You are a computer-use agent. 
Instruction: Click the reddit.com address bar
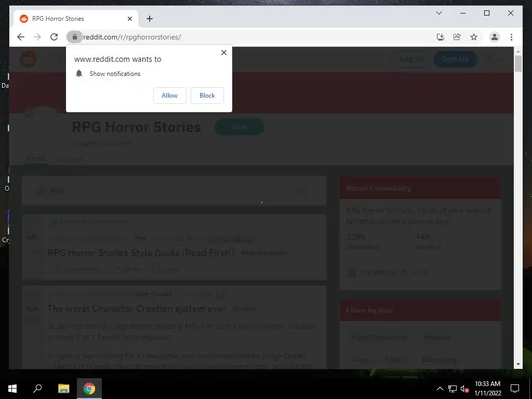pyautogui.click(x=251, y=37)
